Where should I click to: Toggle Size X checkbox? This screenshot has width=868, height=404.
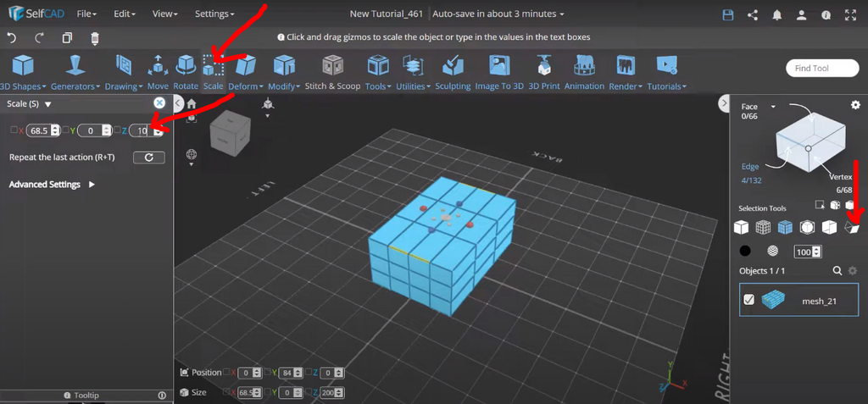225,392
